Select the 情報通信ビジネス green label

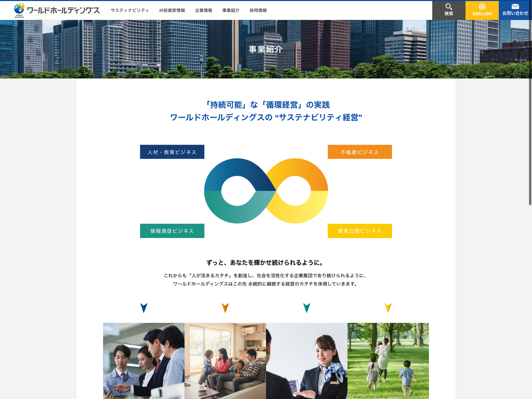pos(172,231)
